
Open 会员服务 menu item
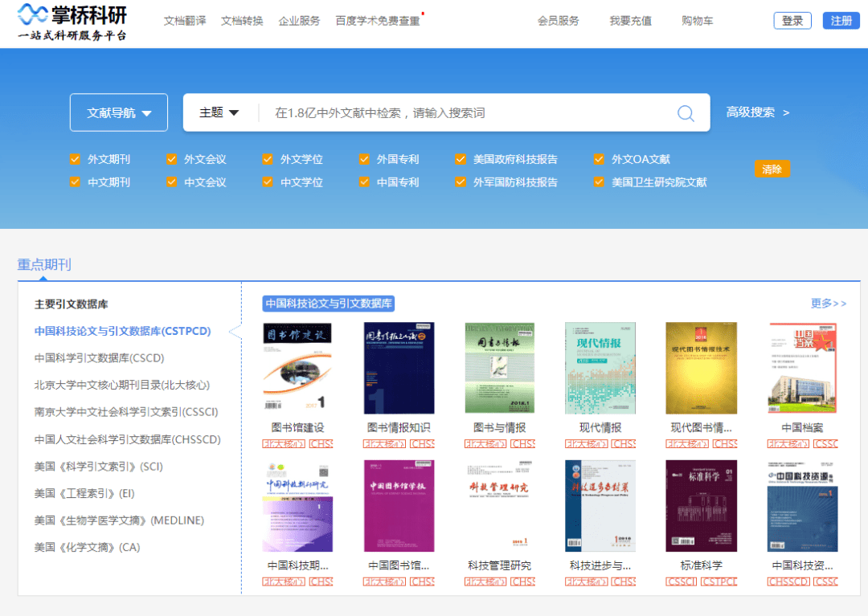(x=558, y=21)
